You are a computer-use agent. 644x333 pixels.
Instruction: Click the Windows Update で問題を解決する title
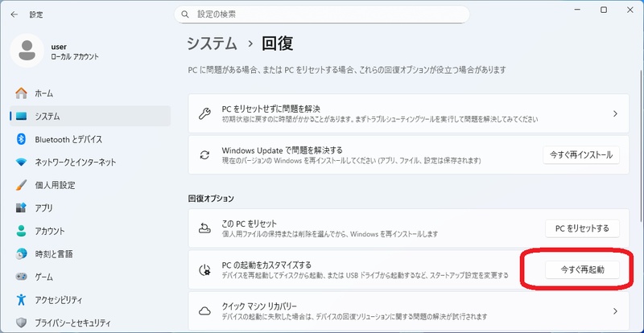click(283, 150)
